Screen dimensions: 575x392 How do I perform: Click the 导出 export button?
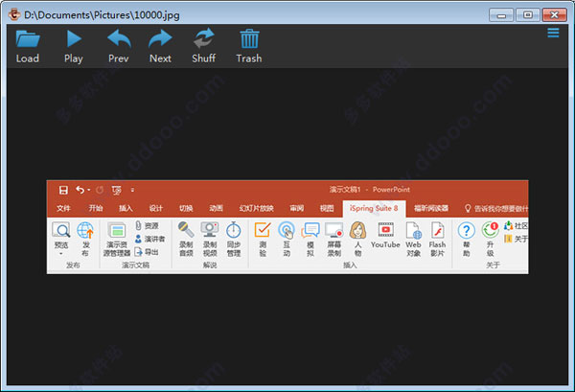[147, 252]
